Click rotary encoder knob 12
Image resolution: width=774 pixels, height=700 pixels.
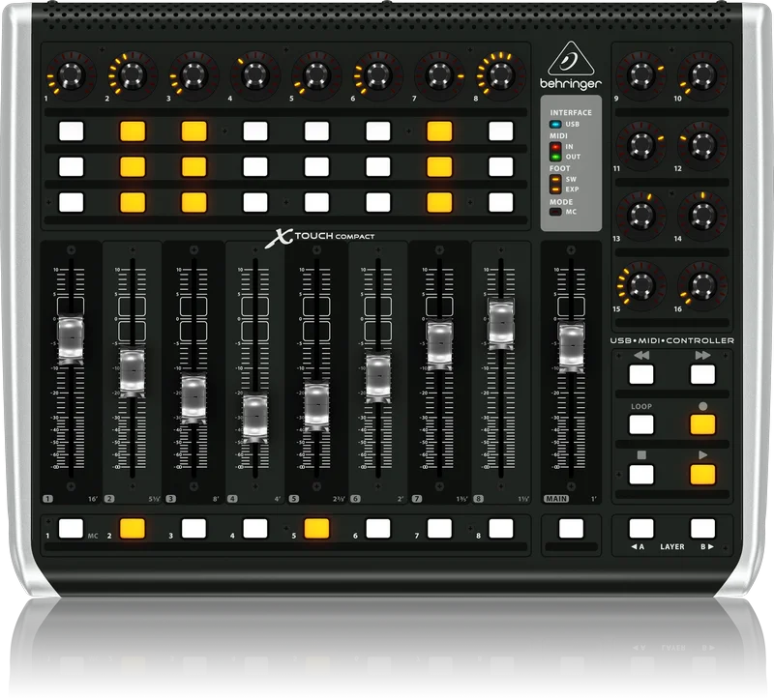click(x=702, y=145)
